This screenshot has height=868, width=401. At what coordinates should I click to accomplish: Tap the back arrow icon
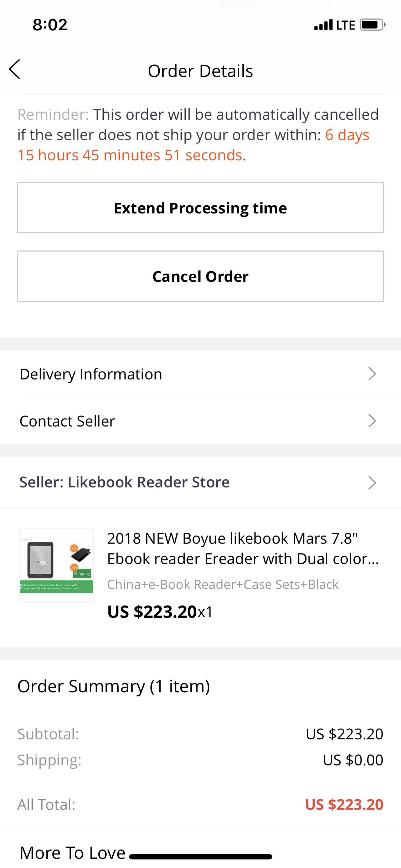tap(15, 69)
